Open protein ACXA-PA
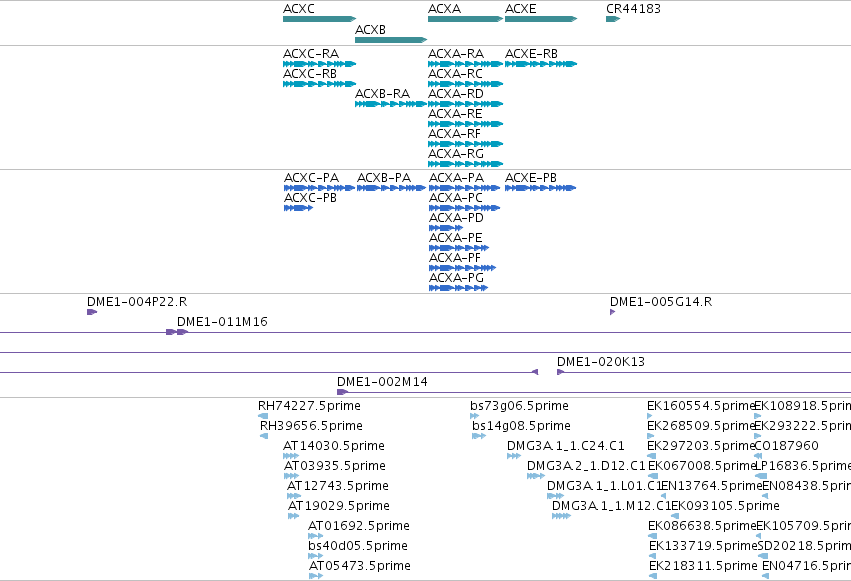The width and height of the screenshot is (851, 581). click(x=465, y=188)
